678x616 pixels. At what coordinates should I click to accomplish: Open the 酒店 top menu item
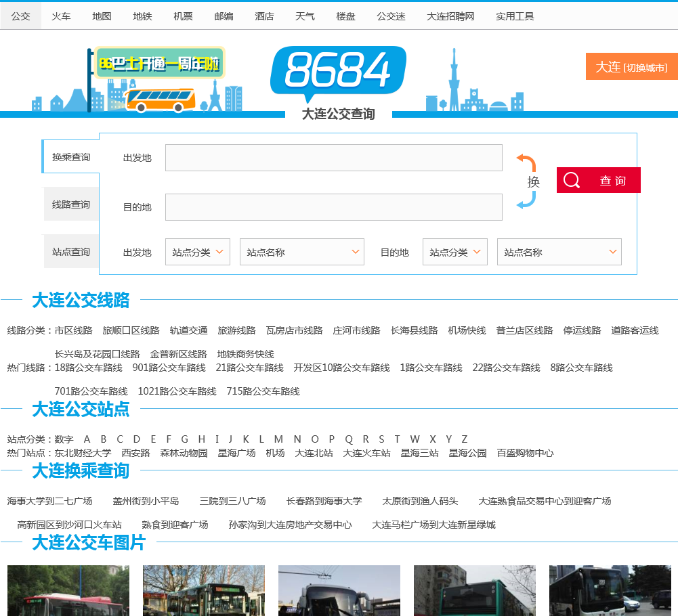(x=264, y=16)
